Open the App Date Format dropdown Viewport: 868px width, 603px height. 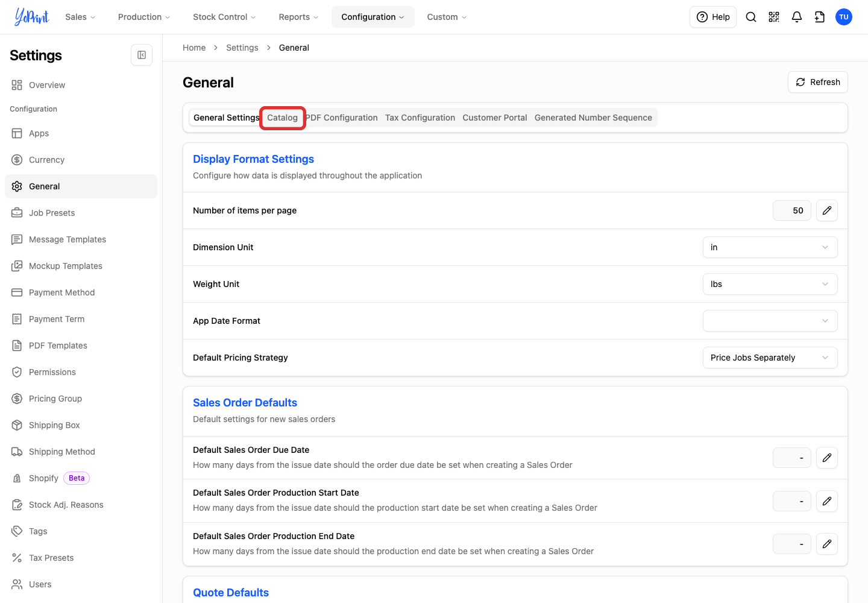(x=770, y=321)
